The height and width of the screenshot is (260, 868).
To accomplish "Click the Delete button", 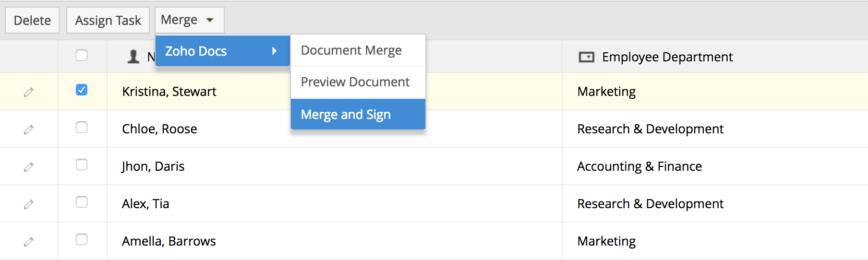I will (32, 20).
